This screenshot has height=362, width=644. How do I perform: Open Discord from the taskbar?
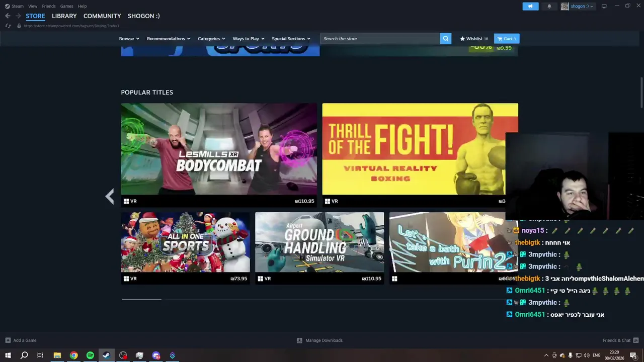(156, 355)
